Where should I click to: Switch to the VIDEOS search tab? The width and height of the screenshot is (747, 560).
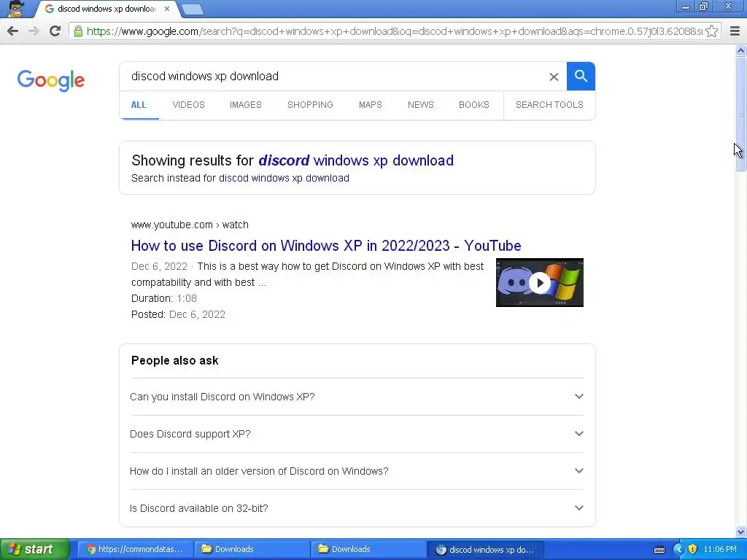pyautogui.click(x=189, y=105)
